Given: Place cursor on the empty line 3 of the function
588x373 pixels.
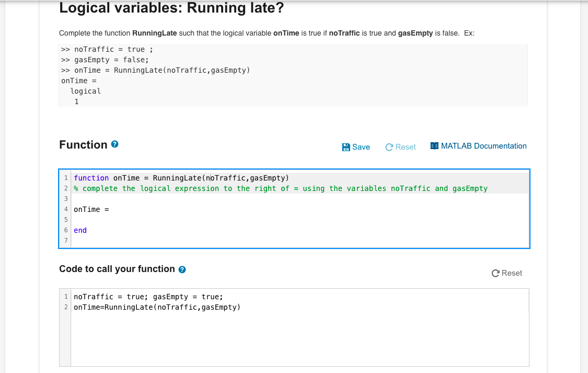Looking at the screenshot, I should tap(105, 198).
